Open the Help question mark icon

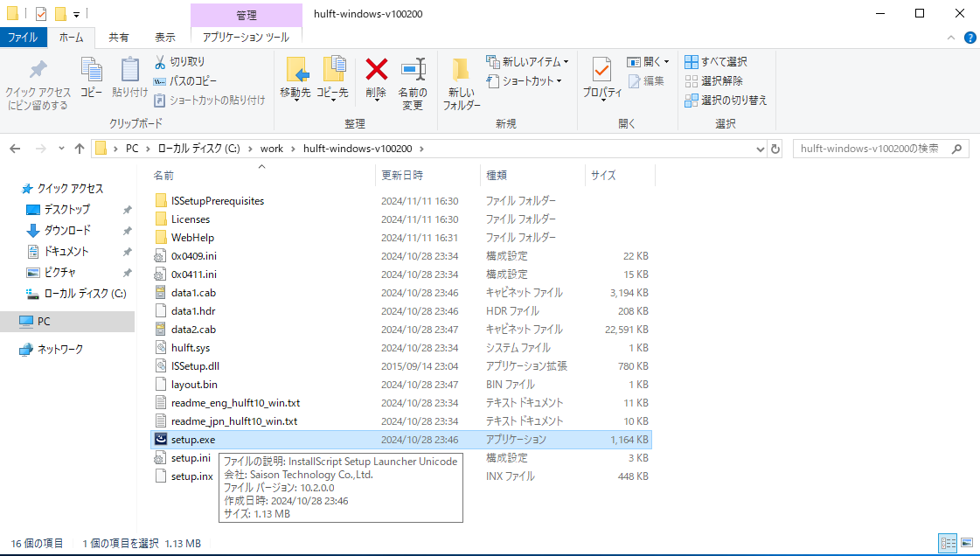click(970, 38)
